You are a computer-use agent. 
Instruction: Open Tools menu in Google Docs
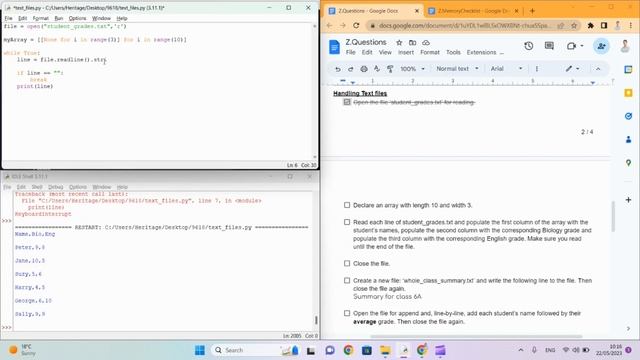coord(453,53)
